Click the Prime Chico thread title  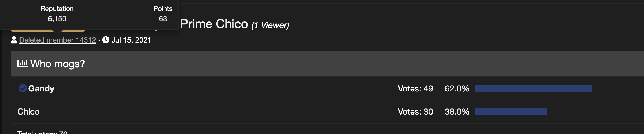coord(214,24)
